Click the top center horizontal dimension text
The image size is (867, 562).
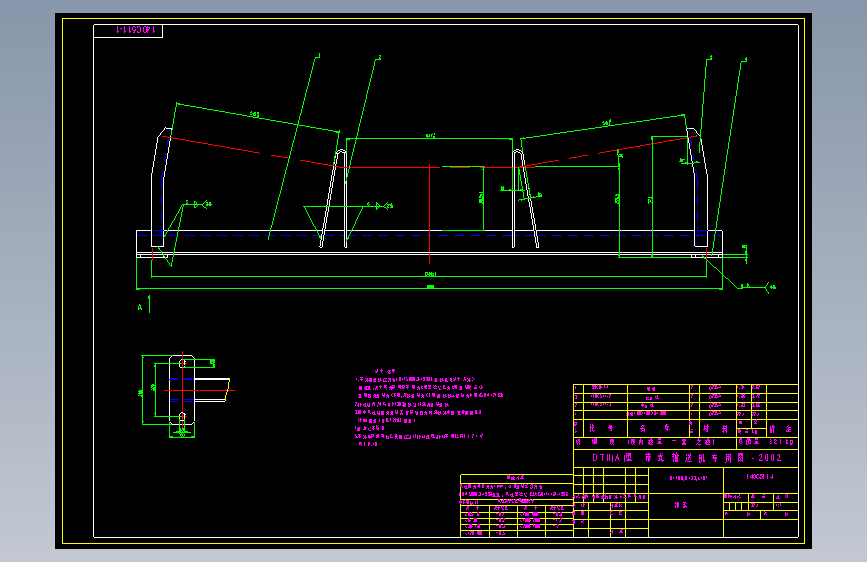(x=430, y=136)
